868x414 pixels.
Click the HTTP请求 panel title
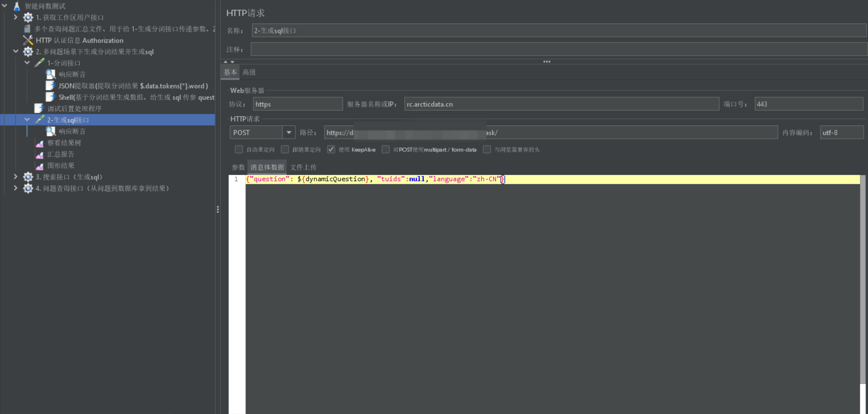pos(245,13)
